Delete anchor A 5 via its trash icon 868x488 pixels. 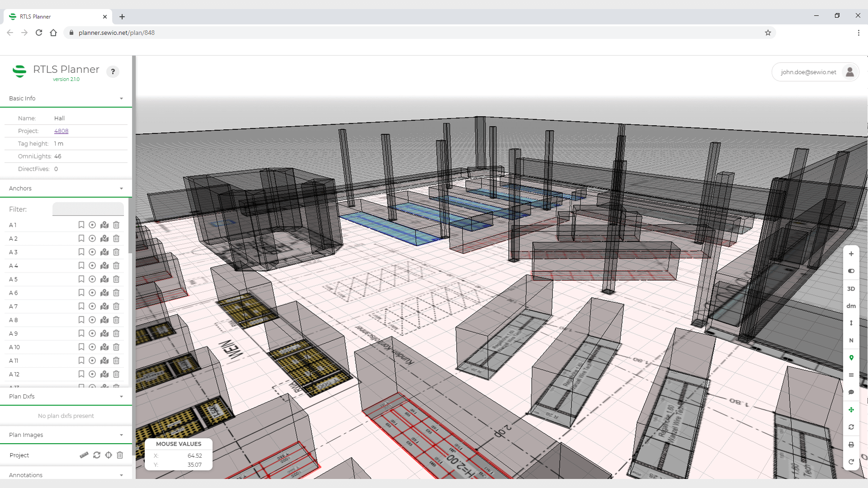(116, 279)
